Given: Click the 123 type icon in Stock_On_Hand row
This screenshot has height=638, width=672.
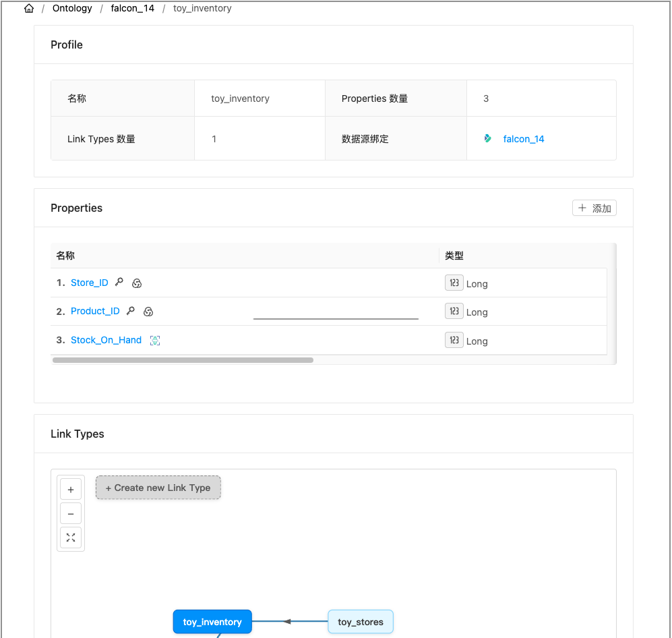Looking at the screenshot, I should (x=454, y=340).
